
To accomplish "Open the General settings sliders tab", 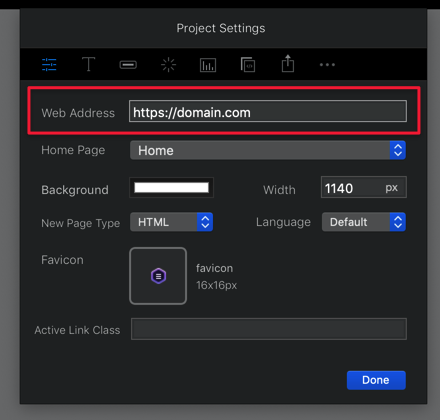I will pos(49,65).
